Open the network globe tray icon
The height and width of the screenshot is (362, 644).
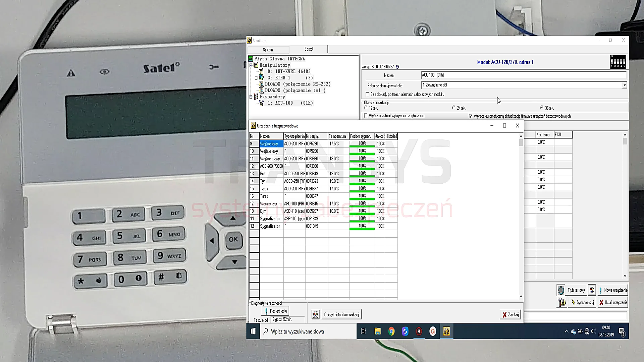coord(587,331)
